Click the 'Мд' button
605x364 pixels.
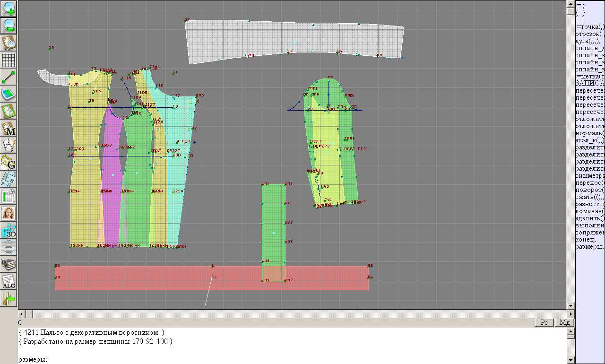[x=564, y=322]
